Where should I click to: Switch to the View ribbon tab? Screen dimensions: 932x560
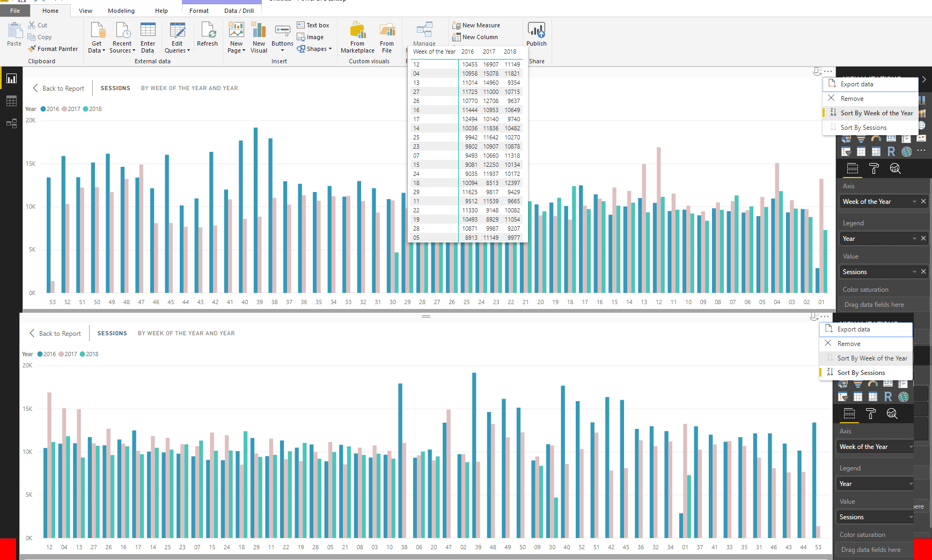click(x=85, y=11)
